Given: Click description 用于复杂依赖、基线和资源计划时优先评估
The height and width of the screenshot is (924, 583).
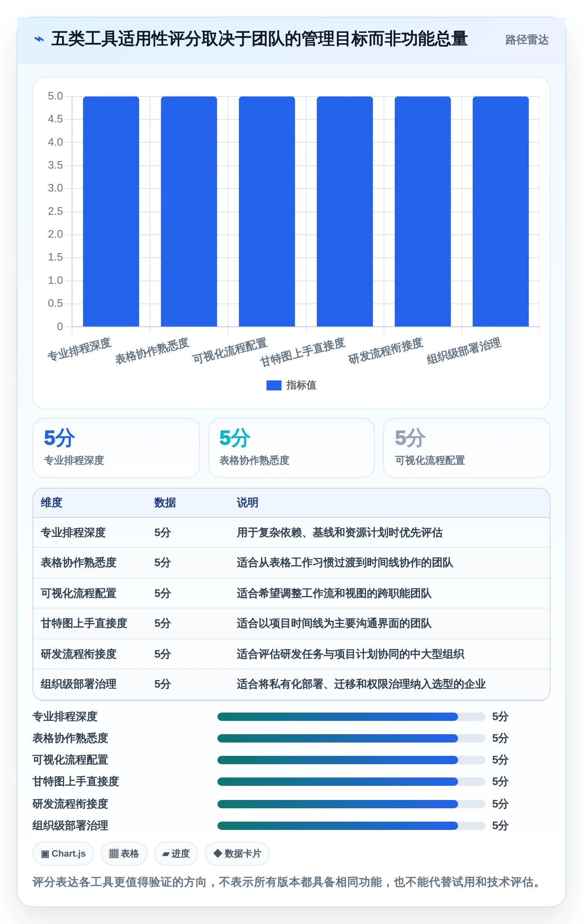Looking at the screenshot, I should click(x=339, y=533).
